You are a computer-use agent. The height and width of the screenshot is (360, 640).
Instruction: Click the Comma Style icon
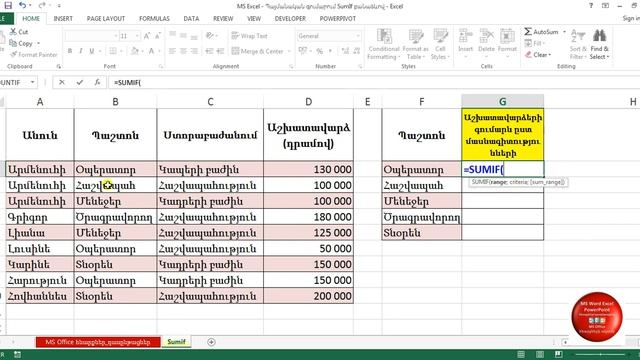pyautogui.click(x=330, y=51)
